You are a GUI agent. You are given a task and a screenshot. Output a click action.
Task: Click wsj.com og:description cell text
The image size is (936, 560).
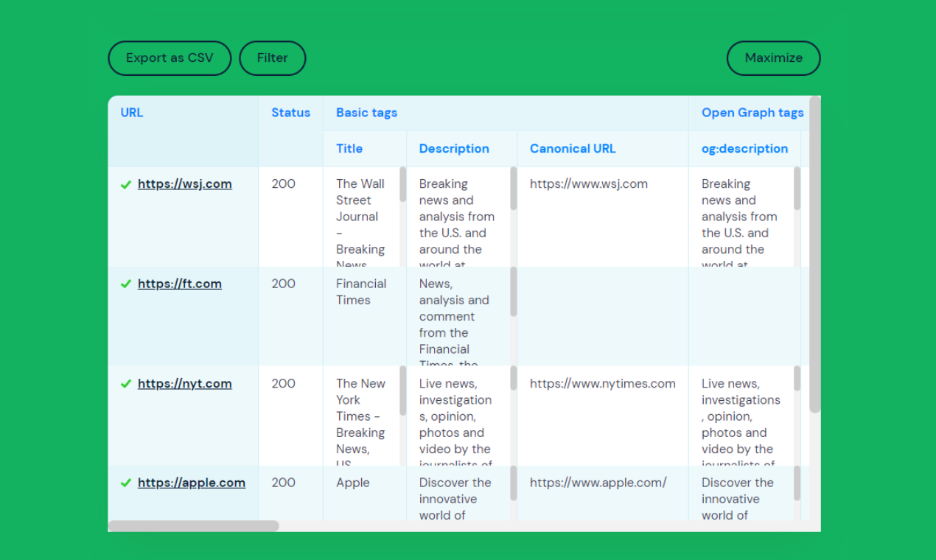point(739,222)
